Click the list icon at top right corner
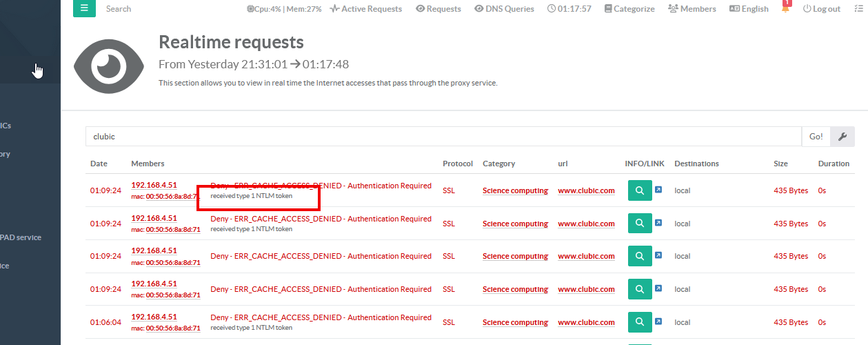868x345 pixels. tap(858, 8)
